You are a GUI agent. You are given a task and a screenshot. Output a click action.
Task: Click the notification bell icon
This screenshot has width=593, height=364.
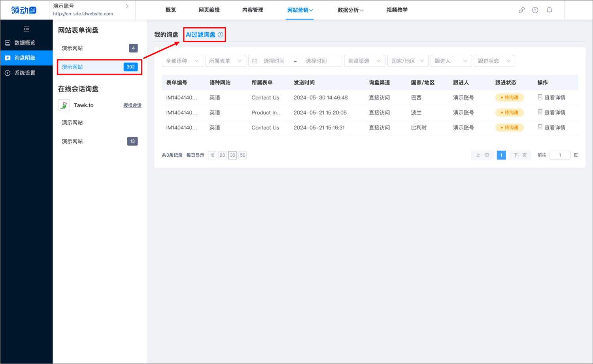coord(549,10)
